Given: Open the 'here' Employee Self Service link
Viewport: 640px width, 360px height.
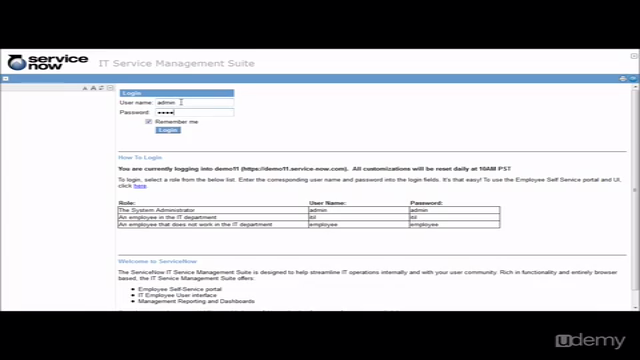Looking at the screenshot, I should [140, 186].
